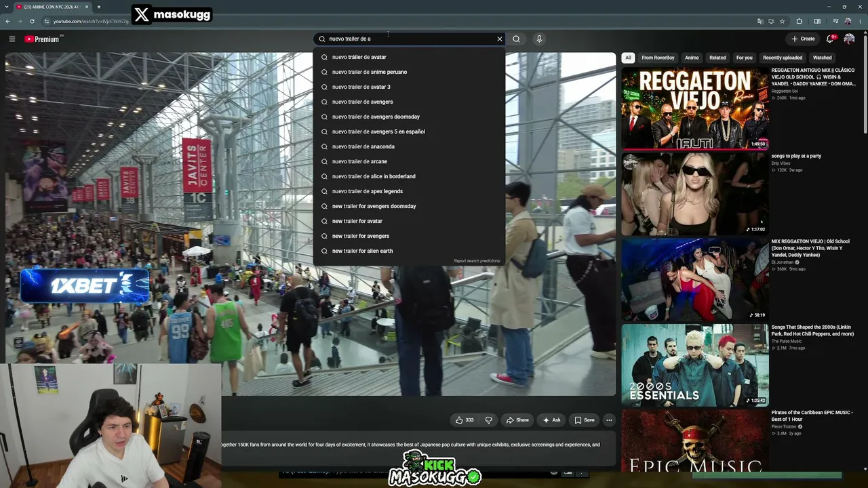Visit the Drip Vibes channel

[x=781, y=163]
